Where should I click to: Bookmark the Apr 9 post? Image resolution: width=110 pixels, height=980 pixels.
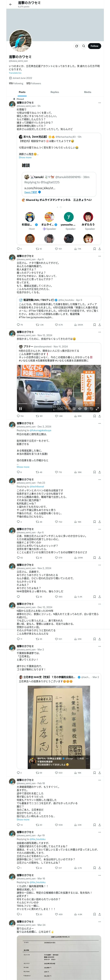(x=94, y=325)
